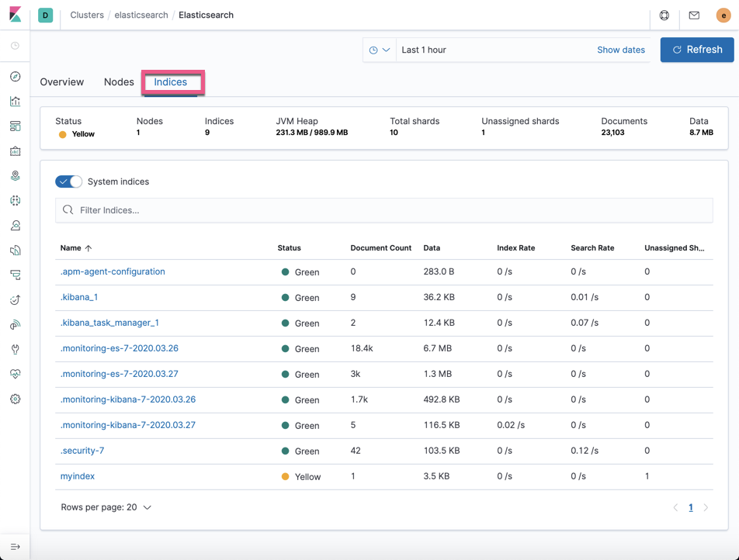
Task: Click the previous page arrow
Action: [x=676, y=507]
